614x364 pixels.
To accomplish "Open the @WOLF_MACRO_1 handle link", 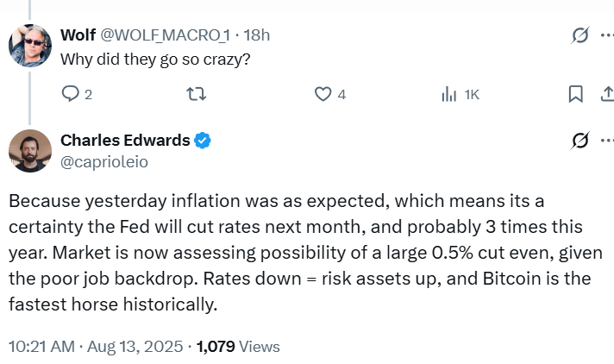I will pyautogui.click(x=166, y=35).
